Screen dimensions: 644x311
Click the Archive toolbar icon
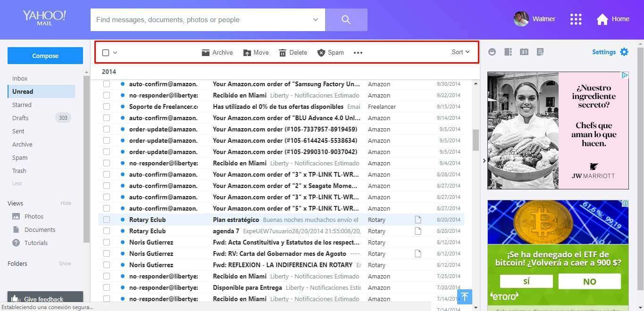coord(206,53)
